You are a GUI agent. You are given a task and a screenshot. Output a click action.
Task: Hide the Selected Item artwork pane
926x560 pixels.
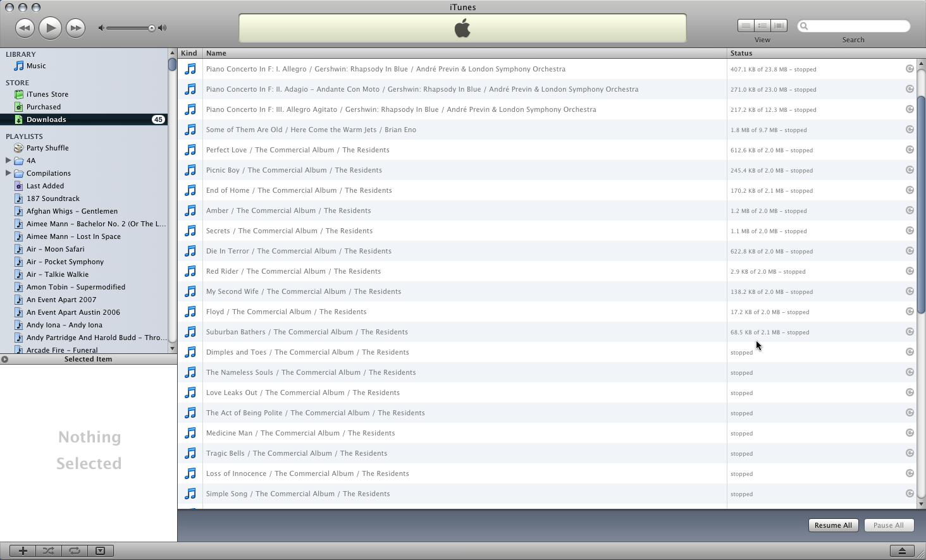point(100,551)
